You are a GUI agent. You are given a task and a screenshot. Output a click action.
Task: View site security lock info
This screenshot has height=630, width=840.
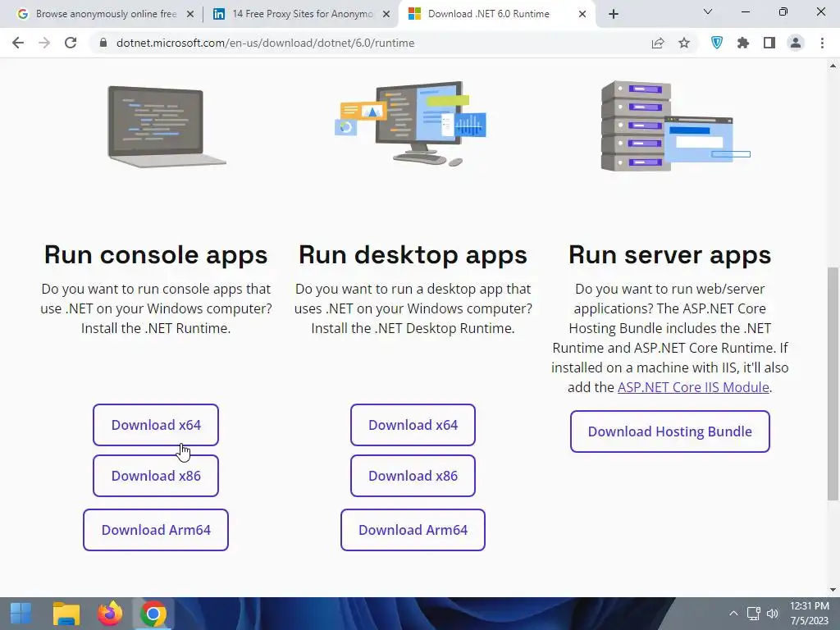point(103,43)
